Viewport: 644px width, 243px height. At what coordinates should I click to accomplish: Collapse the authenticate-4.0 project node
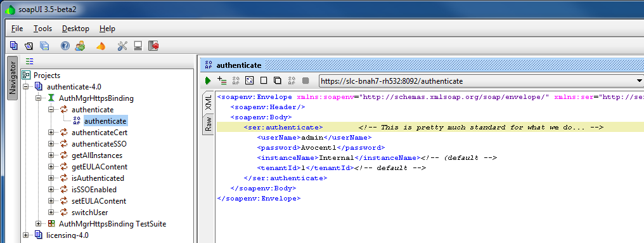[x=26, y=87]
